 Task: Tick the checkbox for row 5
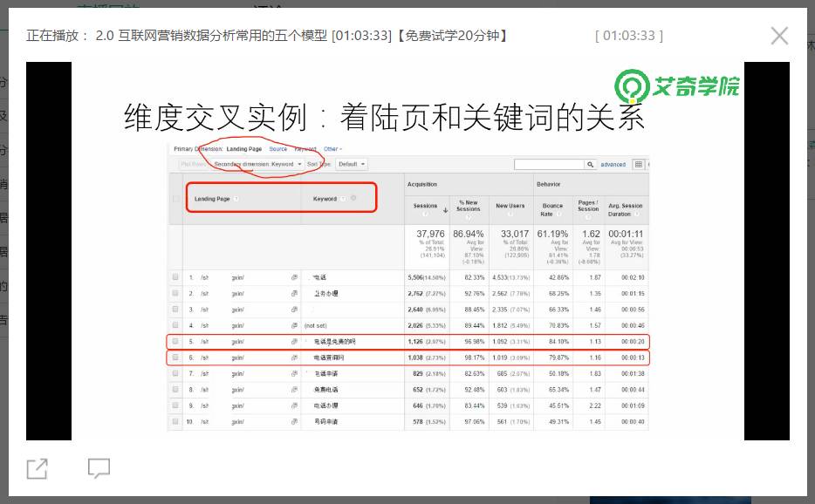click(175, 341)
